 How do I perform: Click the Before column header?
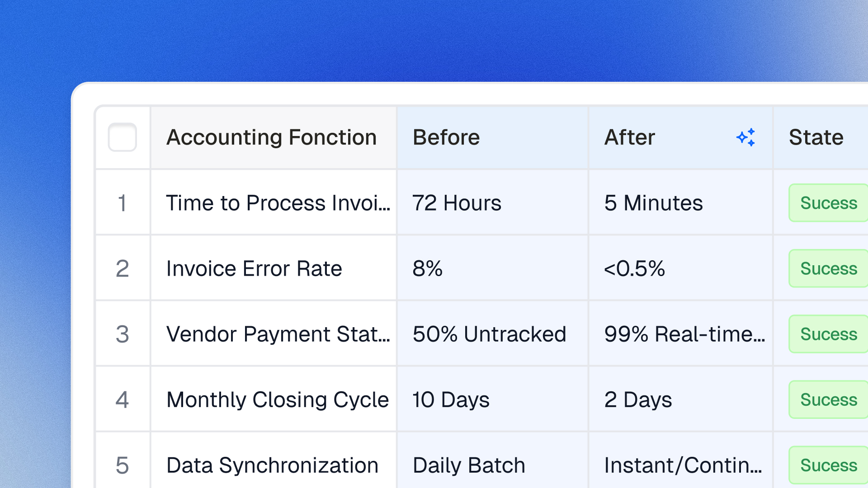(x=446, y=137)
